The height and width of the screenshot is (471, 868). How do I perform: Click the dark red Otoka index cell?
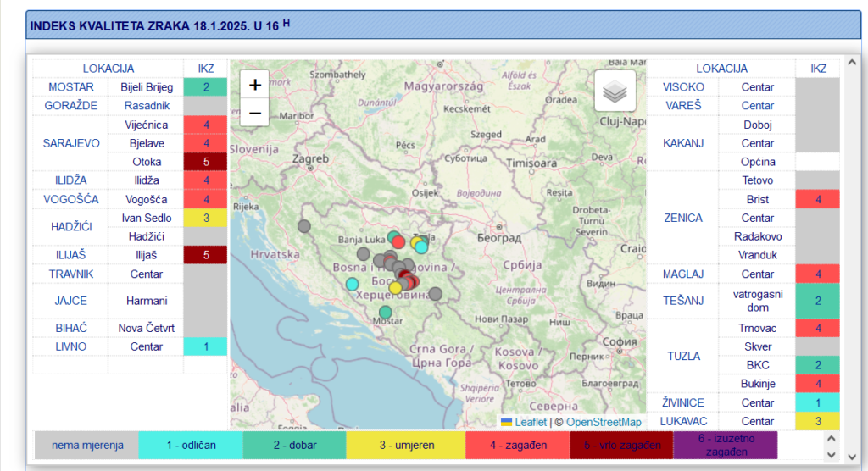pyautogui.click(x=205, y=162)
